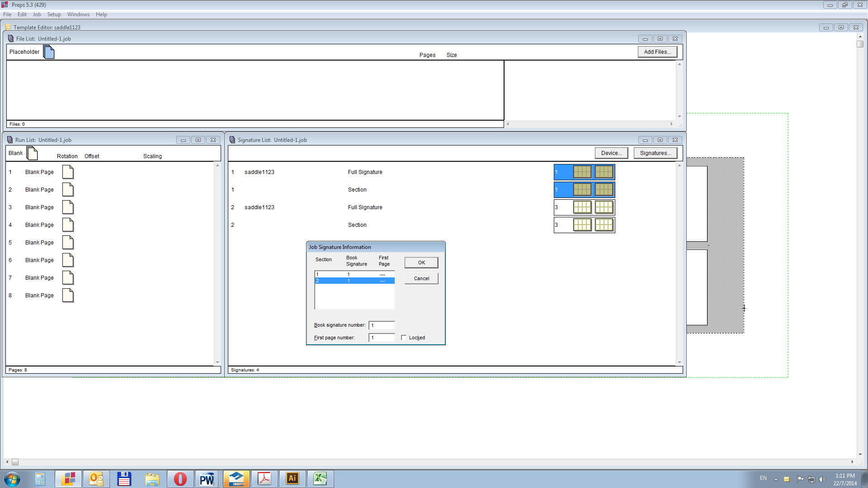Show hidden system tray icons
868x488 pixels.
(x=776, y=479)
